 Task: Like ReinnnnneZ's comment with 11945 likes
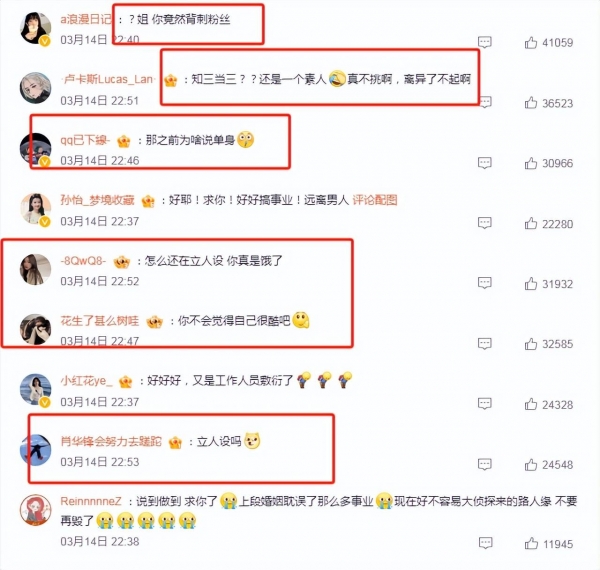click(531, 543)
